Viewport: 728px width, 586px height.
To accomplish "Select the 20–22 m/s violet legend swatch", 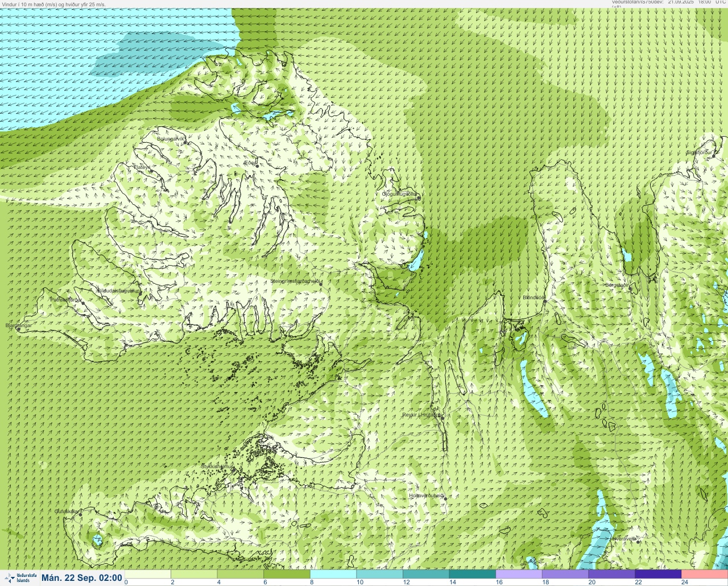I will [x=611, y=574].
